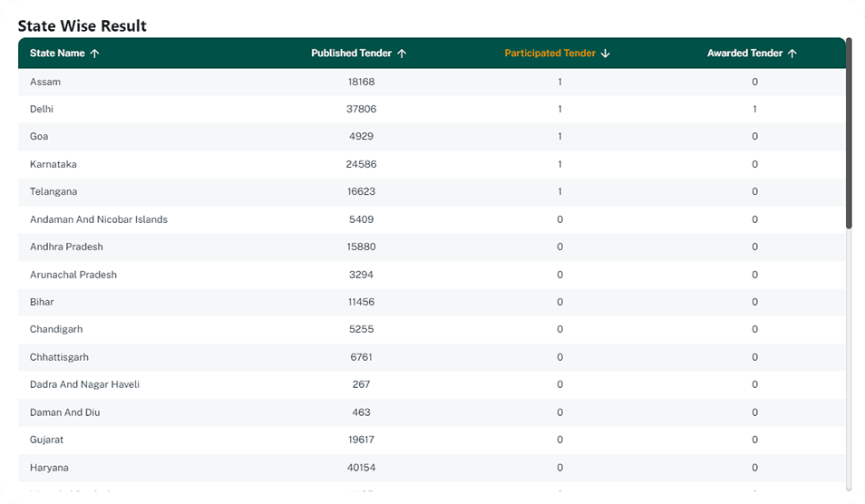Viewport: 865px width, 504px height.
Task: Click Haryana's published tender value 40154
Action: click(x=361, y=468)
